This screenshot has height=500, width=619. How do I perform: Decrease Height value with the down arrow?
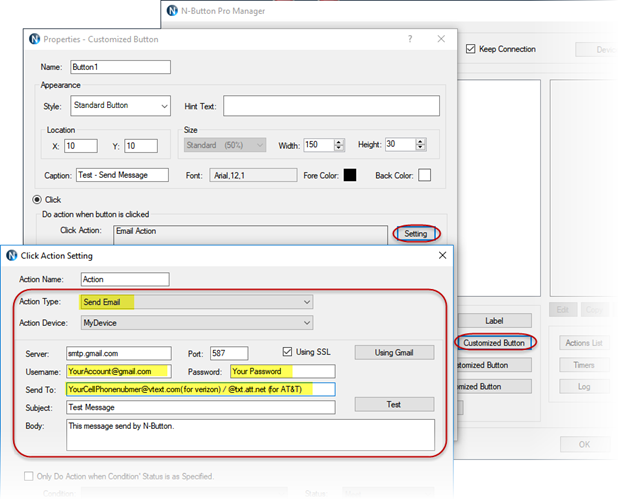[421, 147]
